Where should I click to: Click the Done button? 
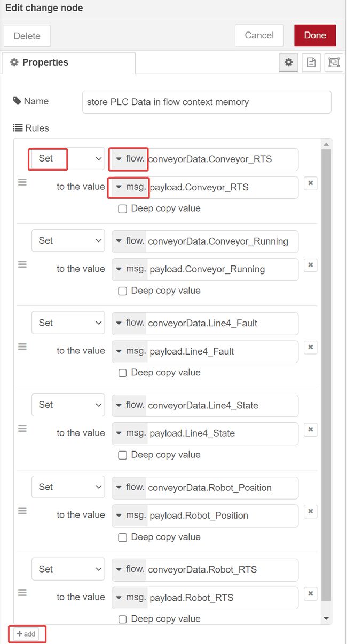coord(315,35)
